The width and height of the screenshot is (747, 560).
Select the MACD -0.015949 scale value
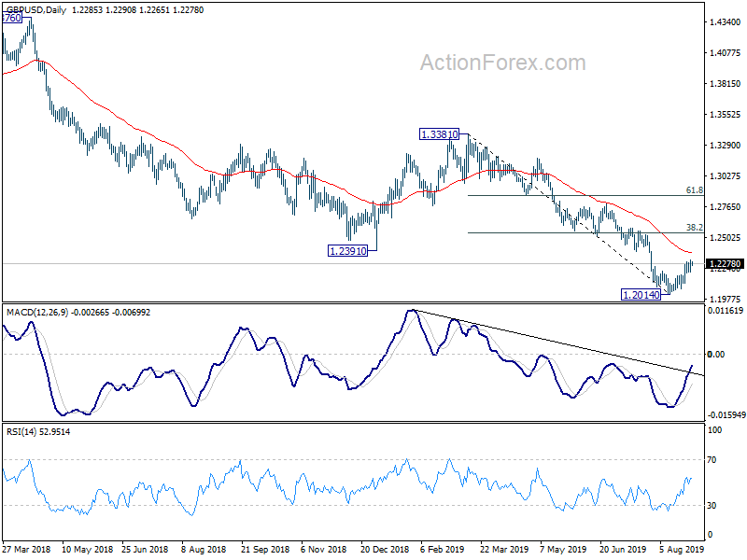click(726, 415)
